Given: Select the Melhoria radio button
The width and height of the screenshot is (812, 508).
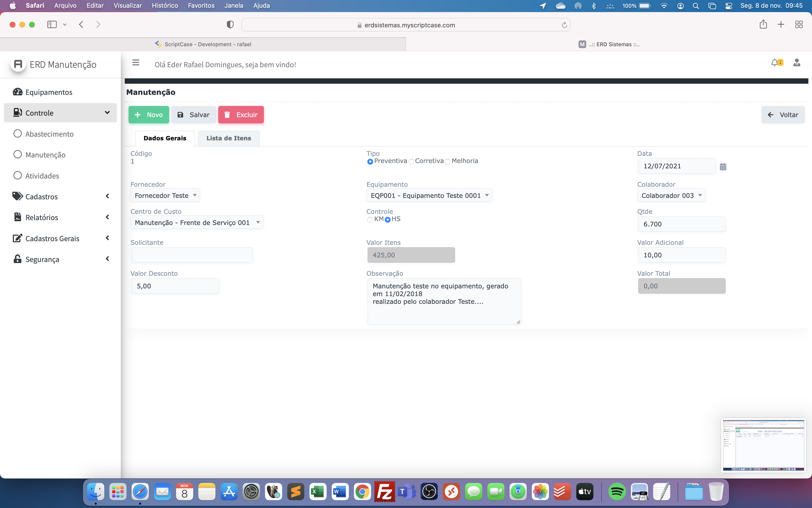Looking at the screenshot, I should 448,162.
